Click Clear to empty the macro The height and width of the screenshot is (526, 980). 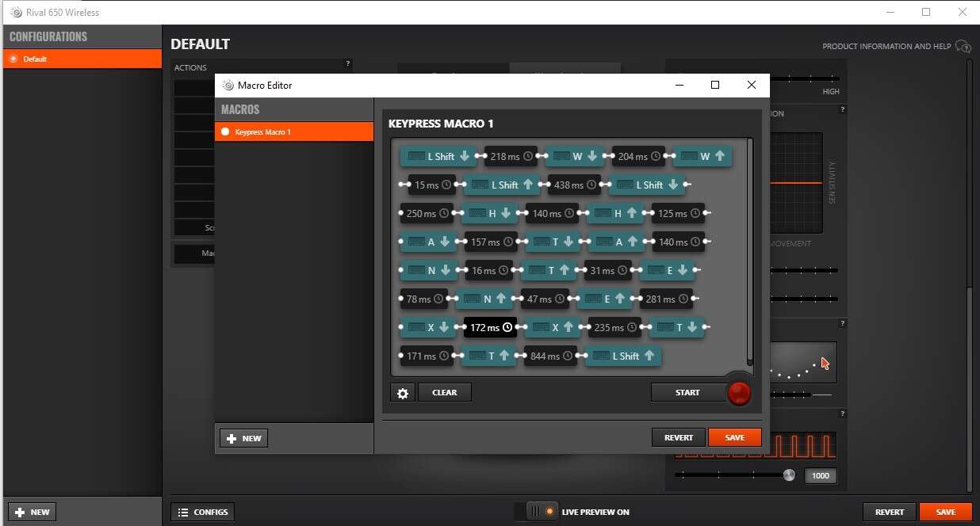click(x=444, y=392)
